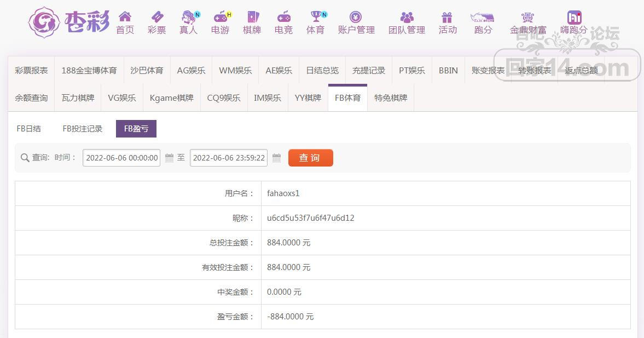Open start date calendar picker
644x338 pixels.
169,158
